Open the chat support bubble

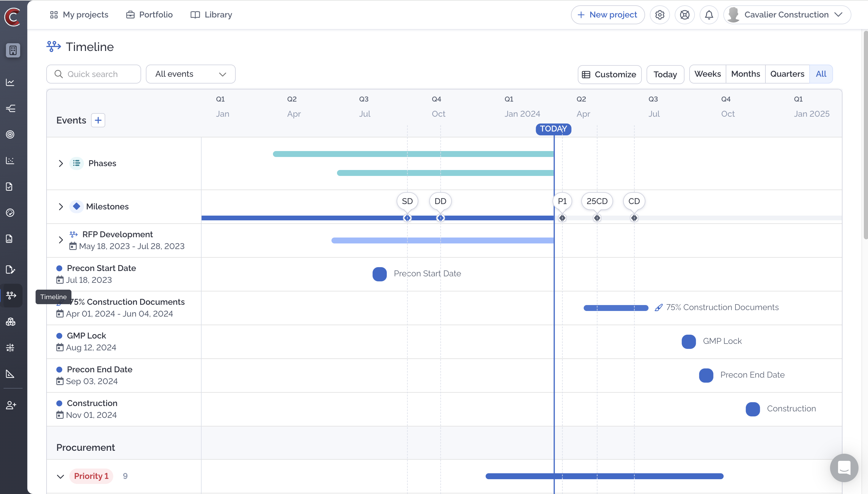[x=844, y=468]
